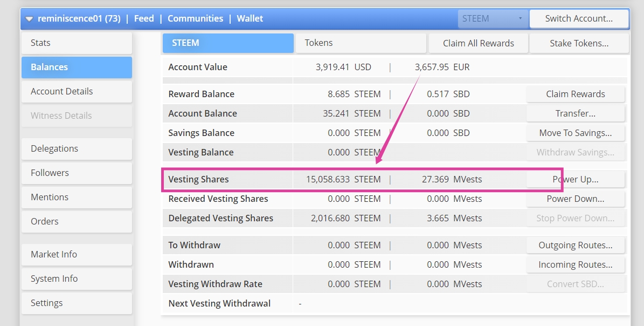This screenshot has width=644, height=326.
Task: Click the Power Down button
Action: click(576, 199)
